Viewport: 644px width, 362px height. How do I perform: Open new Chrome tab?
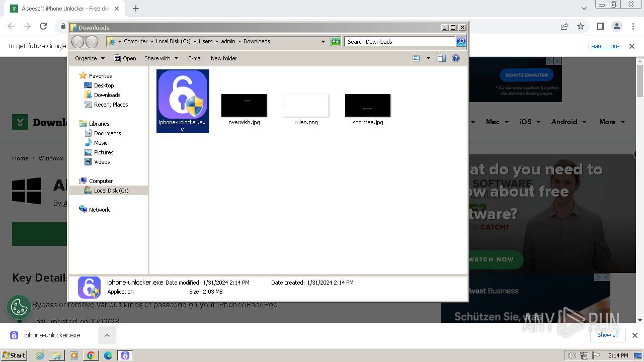(x=136, y=9)
